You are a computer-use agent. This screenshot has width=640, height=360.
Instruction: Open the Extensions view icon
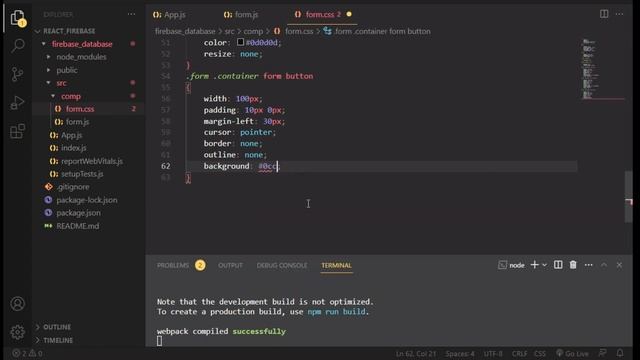coord(18,131)
